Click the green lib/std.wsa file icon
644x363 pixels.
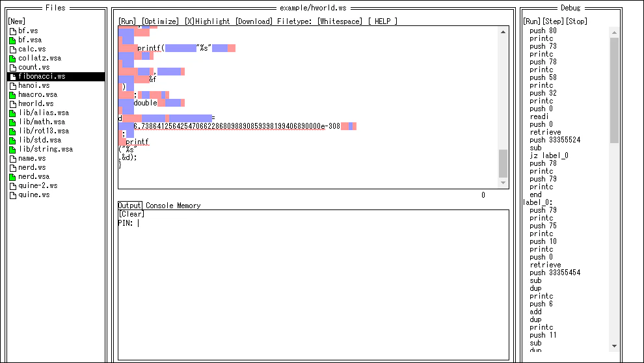[x=13, y=141]
